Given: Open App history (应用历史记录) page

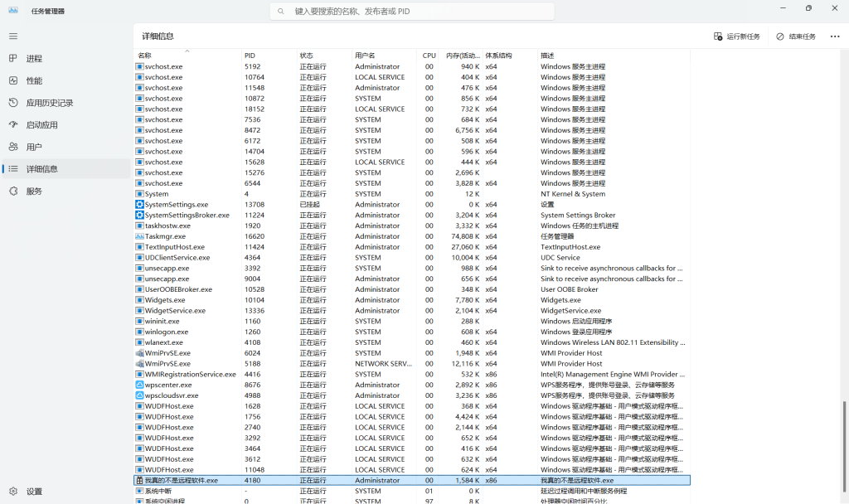Looking at the screenshot, I should click(x=49, y=103).
